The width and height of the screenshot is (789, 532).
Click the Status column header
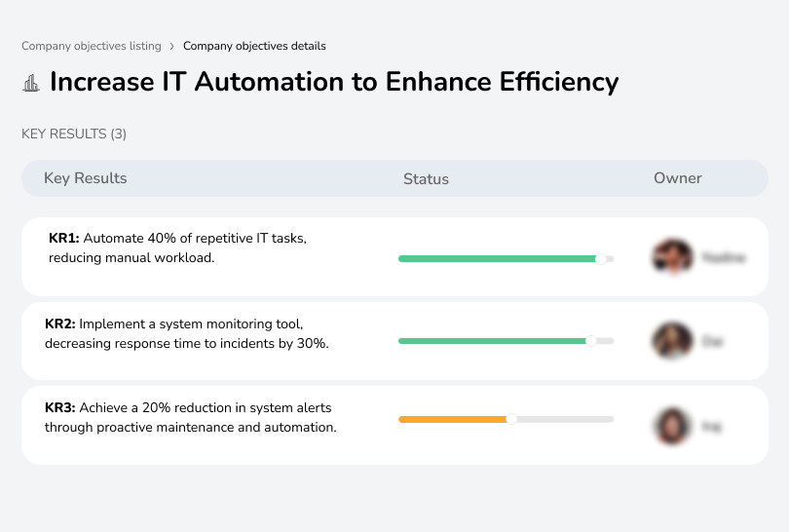426,178
